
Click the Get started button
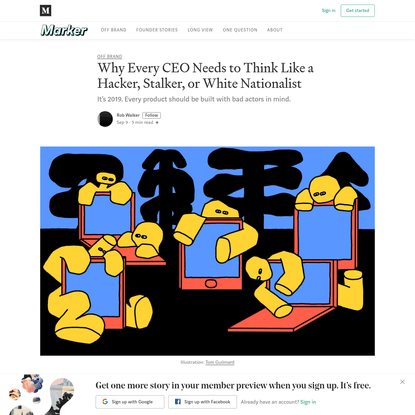click(357, 11)
